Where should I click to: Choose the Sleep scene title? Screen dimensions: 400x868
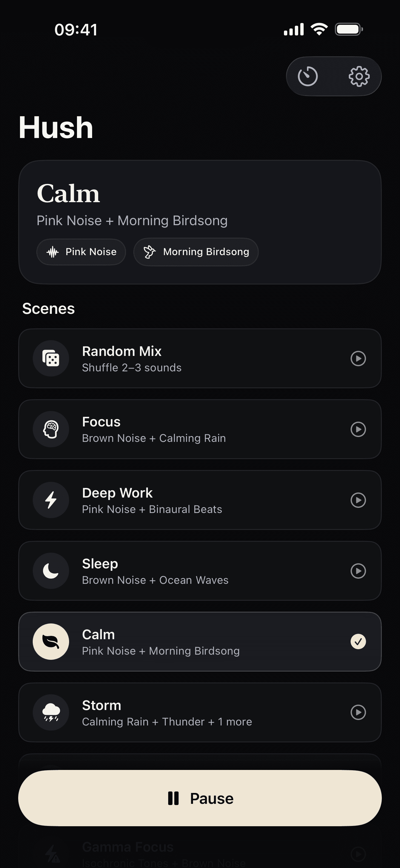pyautogui.click(x=100, y=564)
